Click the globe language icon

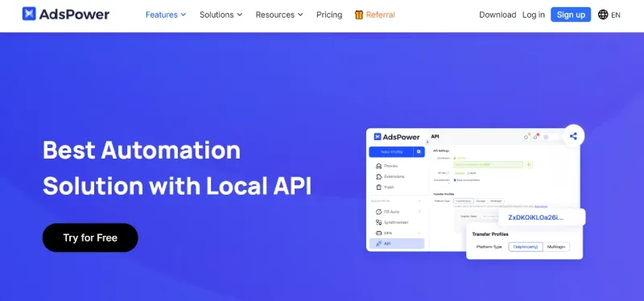click(603, 14)
